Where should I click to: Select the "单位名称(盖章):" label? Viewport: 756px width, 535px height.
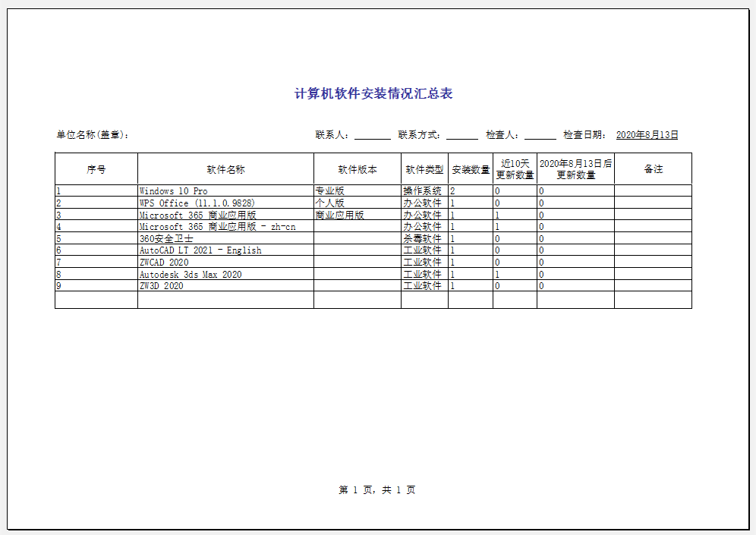point(93,135)
